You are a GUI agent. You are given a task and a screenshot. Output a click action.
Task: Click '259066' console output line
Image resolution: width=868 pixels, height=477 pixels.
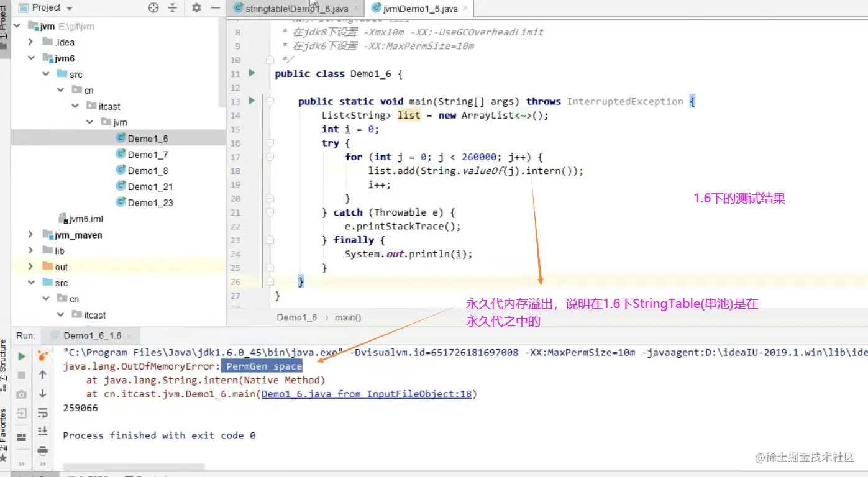click(80, 408)
